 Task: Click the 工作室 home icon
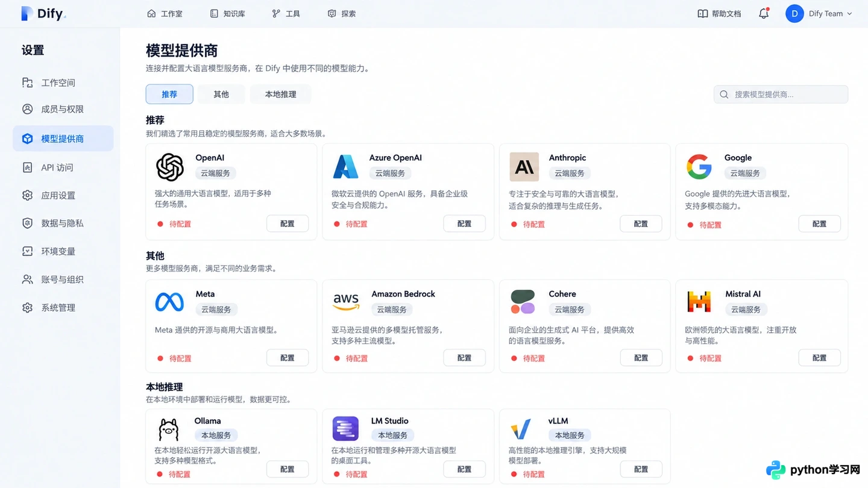click(x=151, y=13)
